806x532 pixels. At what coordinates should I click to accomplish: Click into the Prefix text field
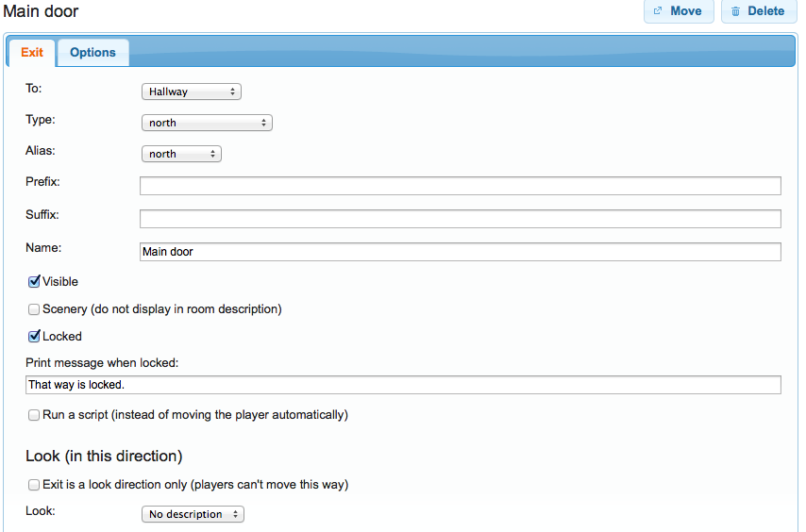pos(460,186)
